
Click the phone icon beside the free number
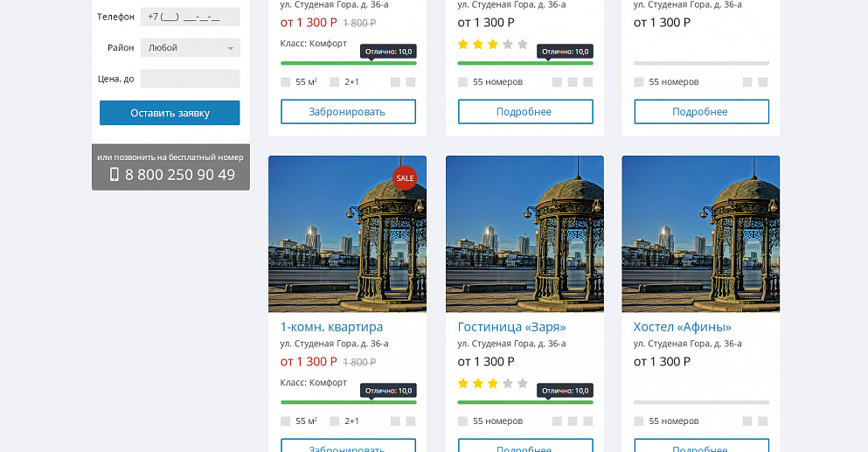114,175
